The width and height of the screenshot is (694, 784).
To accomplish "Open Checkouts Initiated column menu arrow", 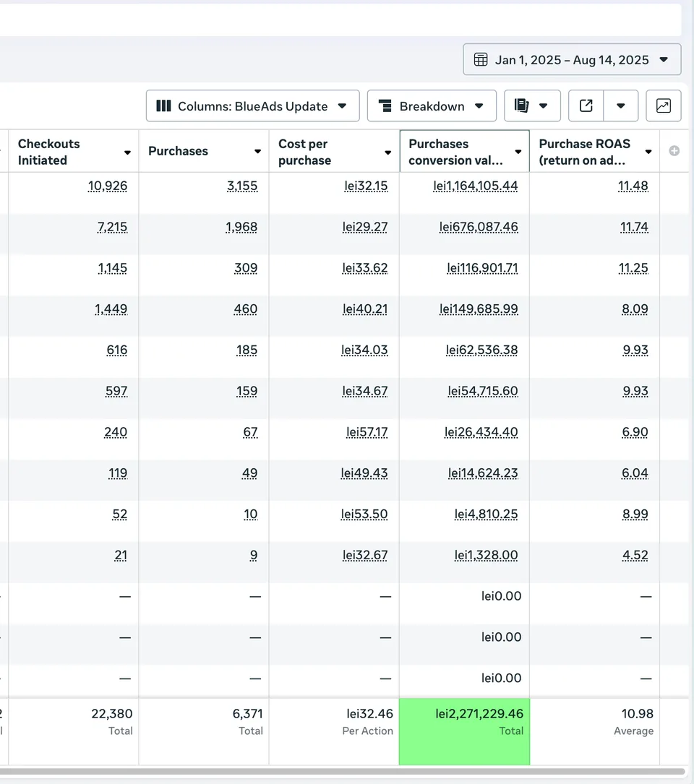I will point(127,152).
